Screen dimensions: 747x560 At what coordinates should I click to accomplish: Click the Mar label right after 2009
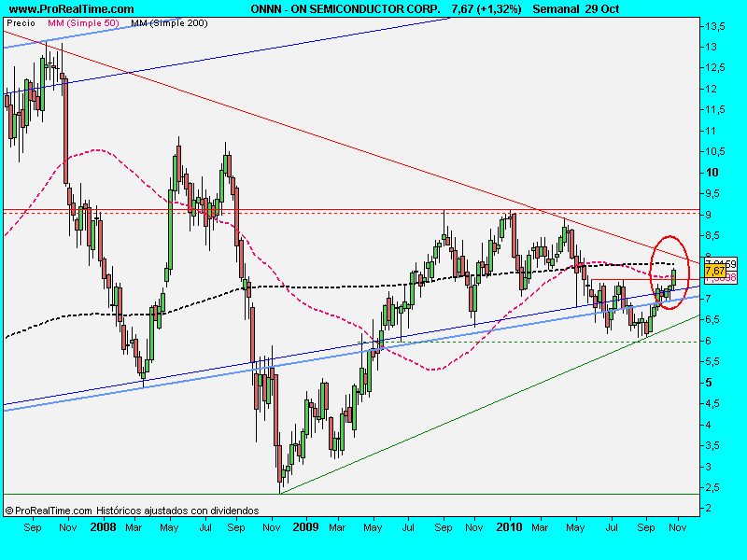pyautogui.click(x=337, y=527)
